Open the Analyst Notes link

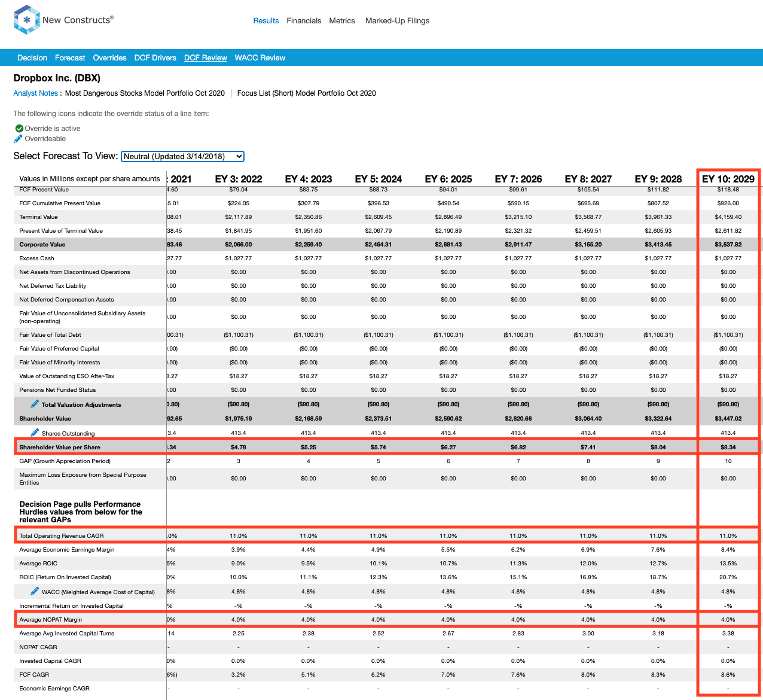(x=36, y=93)
